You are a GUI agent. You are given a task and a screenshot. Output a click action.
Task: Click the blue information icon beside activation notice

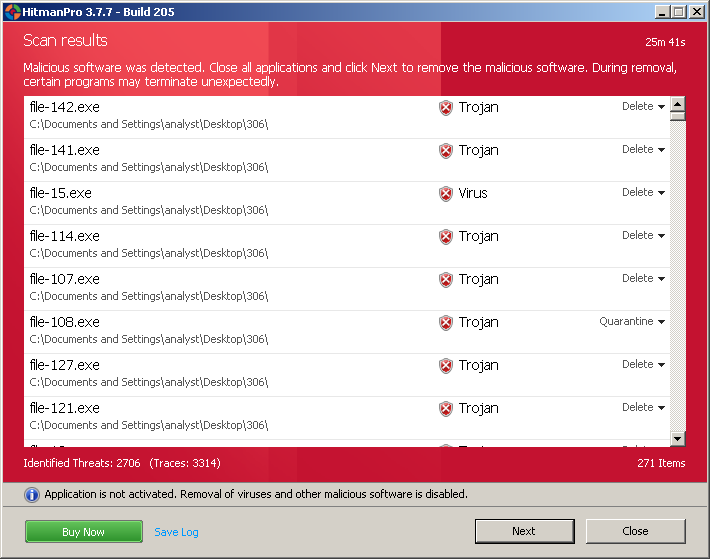tap(32, 495)
